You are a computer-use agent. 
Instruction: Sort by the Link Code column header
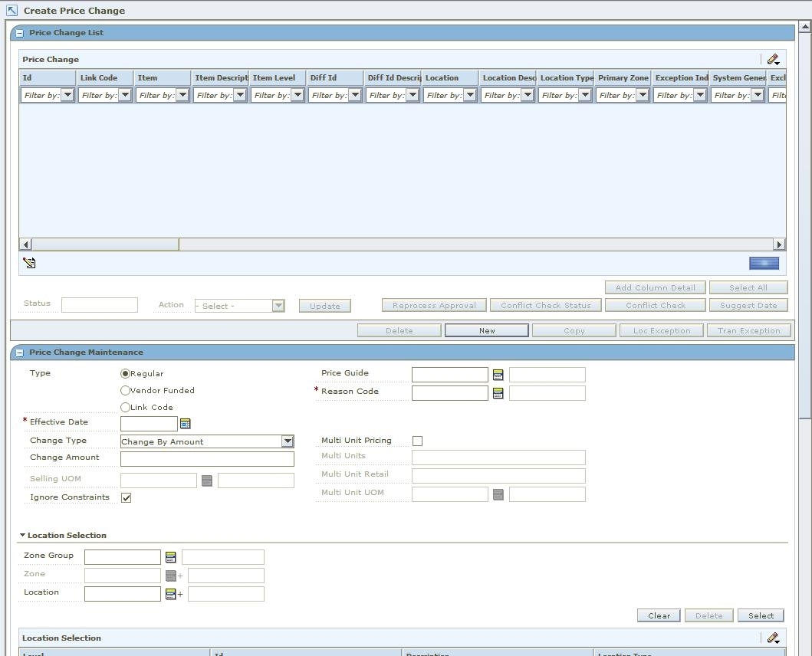105,77
